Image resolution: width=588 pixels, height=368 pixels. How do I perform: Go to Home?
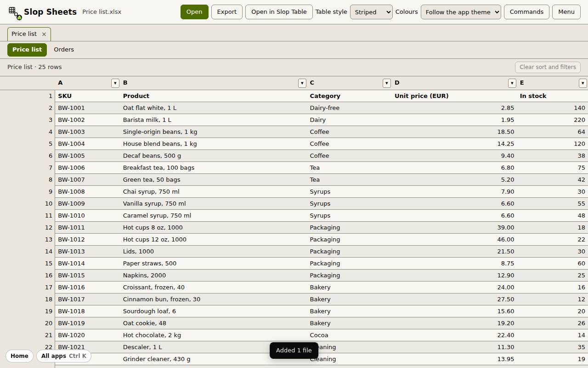pyautogui.click(x=19, y=356)
